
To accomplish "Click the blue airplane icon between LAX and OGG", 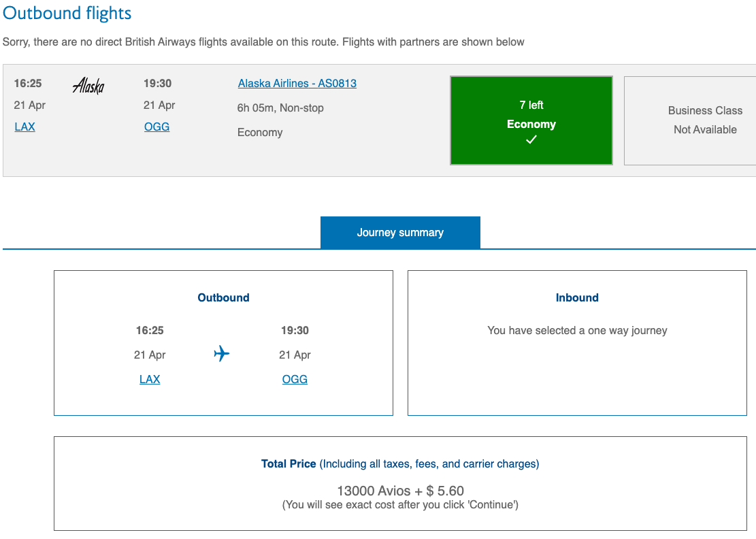I will pos(221,354).
